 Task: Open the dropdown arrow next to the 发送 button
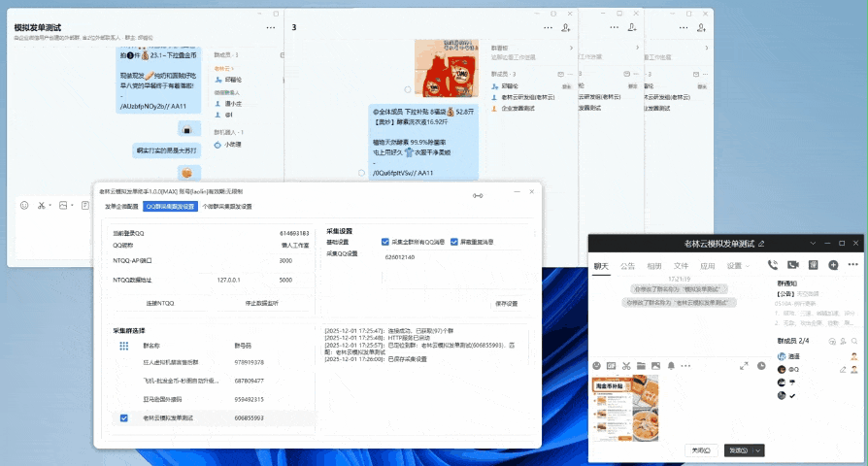(758, 450)
